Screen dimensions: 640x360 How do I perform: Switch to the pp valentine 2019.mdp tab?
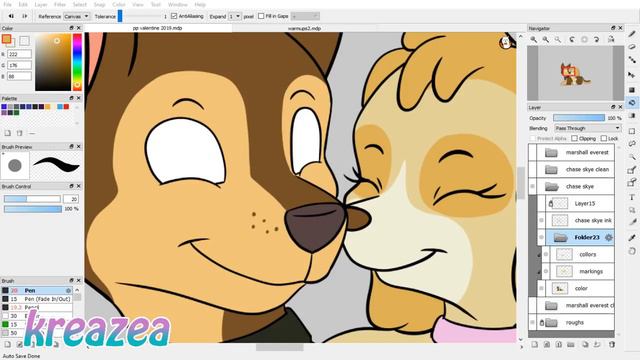coord(158,28)
